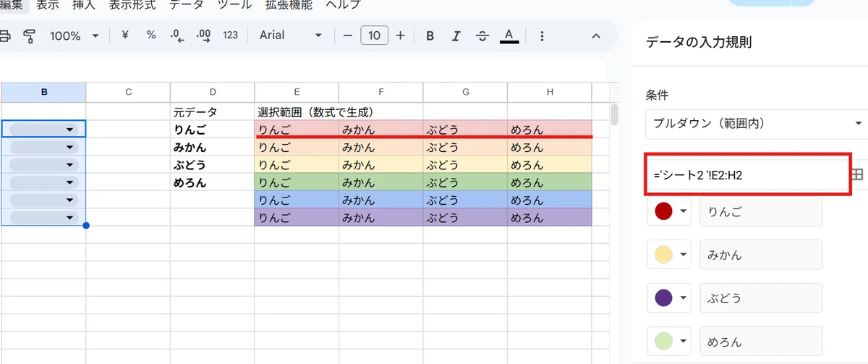This screenshot has width=868, height=364.
Task: Click bold みかん cell in column D
Action: pyautogui.click(x=212, y=147)
